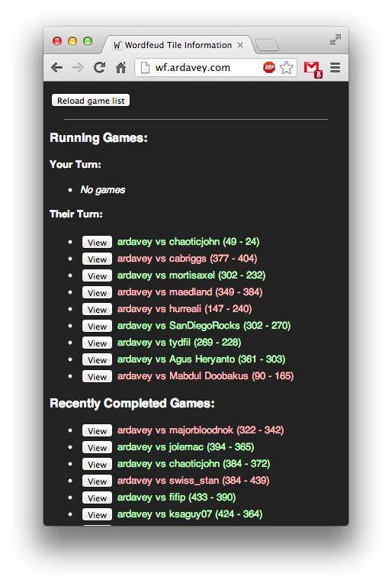View completed game against majorbloodnok

point(97,430)
